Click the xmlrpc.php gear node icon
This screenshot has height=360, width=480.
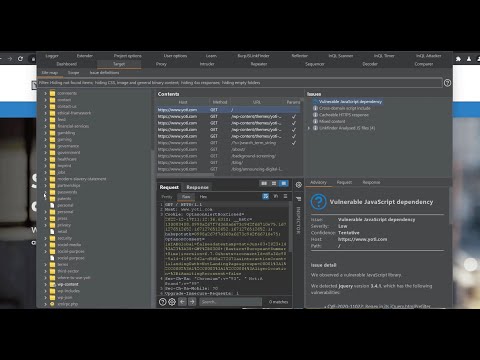(x=52, y=304)
